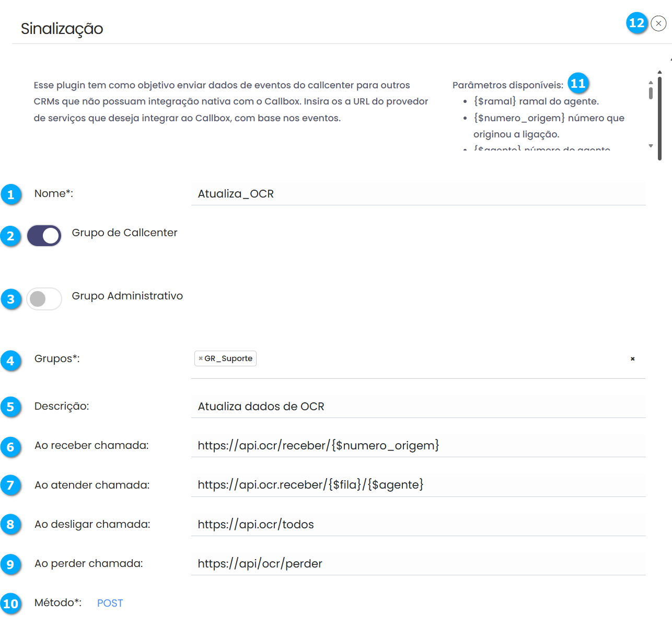Select the Ao perder chamada URL field

pyautogui.click(x=418, y=564)
